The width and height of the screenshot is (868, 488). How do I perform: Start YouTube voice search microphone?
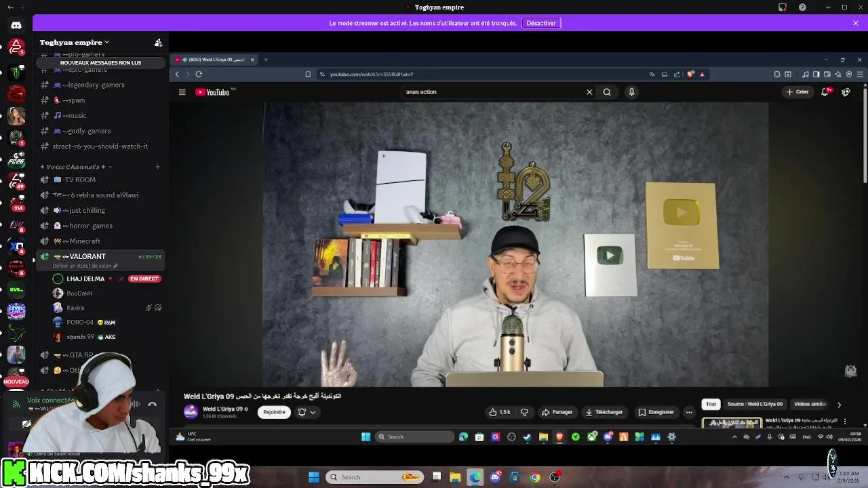[631, 92]
